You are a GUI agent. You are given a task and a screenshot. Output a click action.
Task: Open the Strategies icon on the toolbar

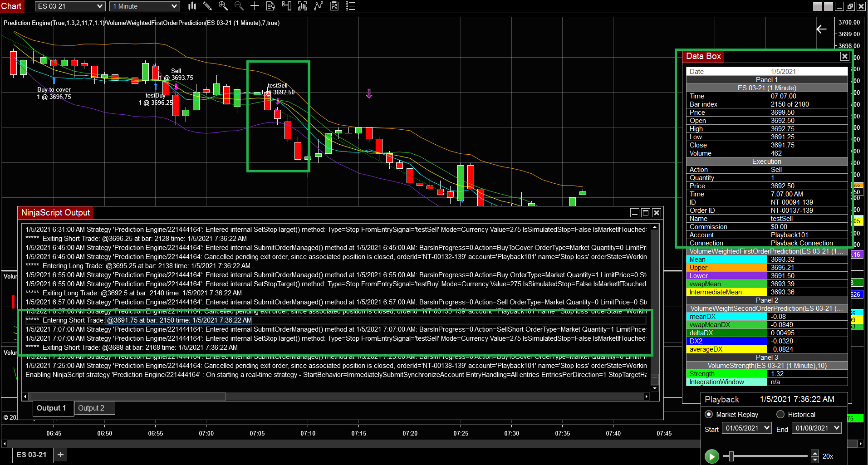click(334, 6)
